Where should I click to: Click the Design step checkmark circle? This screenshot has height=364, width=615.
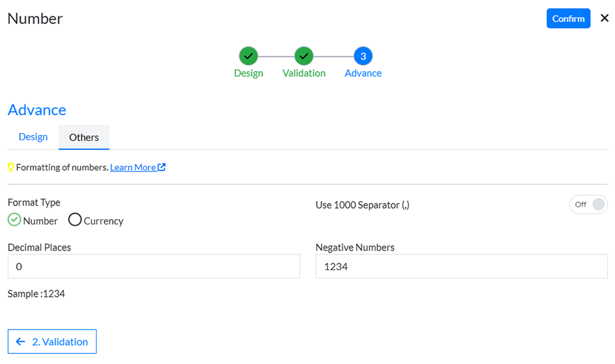click(248, 56)
